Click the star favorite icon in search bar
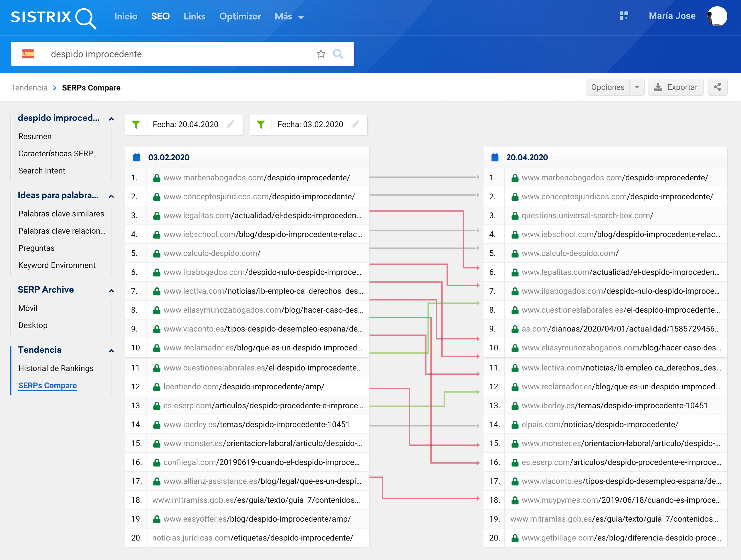 tap(321, 54)
